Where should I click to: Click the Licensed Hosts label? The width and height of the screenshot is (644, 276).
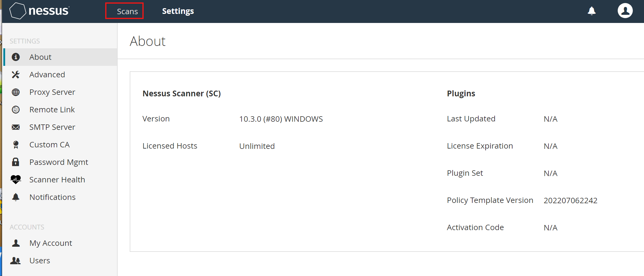point(170,146)
